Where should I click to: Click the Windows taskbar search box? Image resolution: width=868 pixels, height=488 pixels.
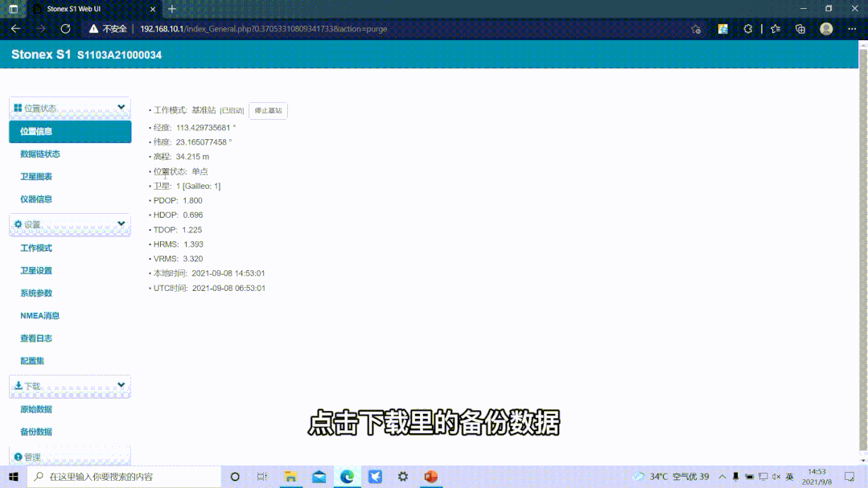tap(125, 477)
